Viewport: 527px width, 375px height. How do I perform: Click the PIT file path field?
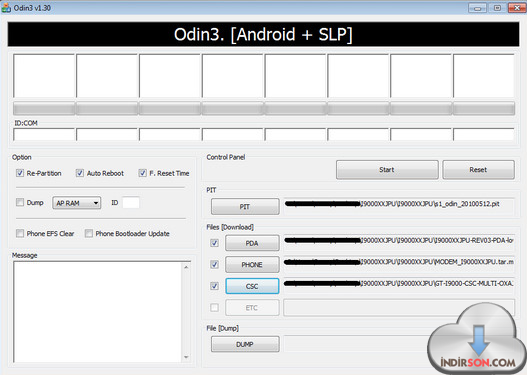point(399,206)
